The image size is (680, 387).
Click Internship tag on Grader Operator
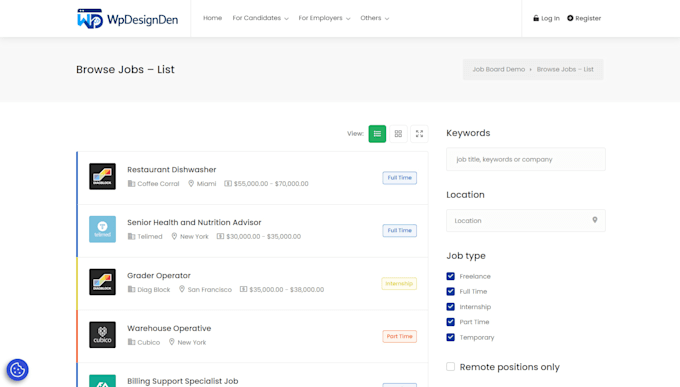399,284
